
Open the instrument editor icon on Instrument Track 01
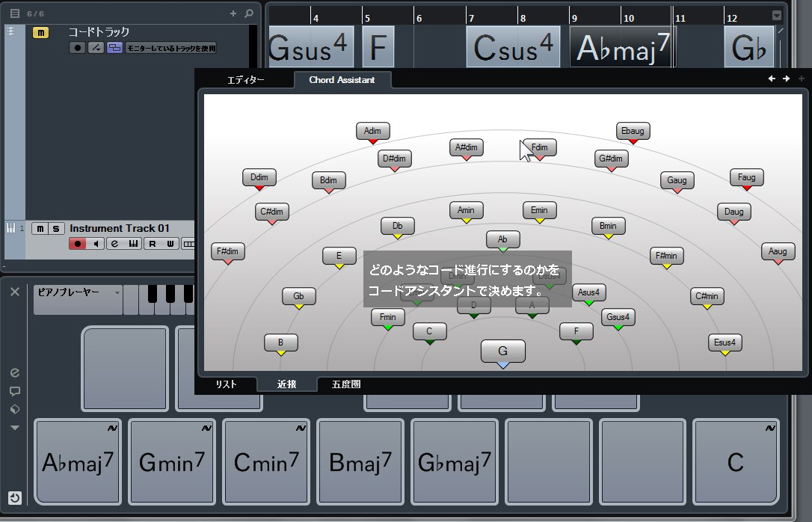(133, 242)
